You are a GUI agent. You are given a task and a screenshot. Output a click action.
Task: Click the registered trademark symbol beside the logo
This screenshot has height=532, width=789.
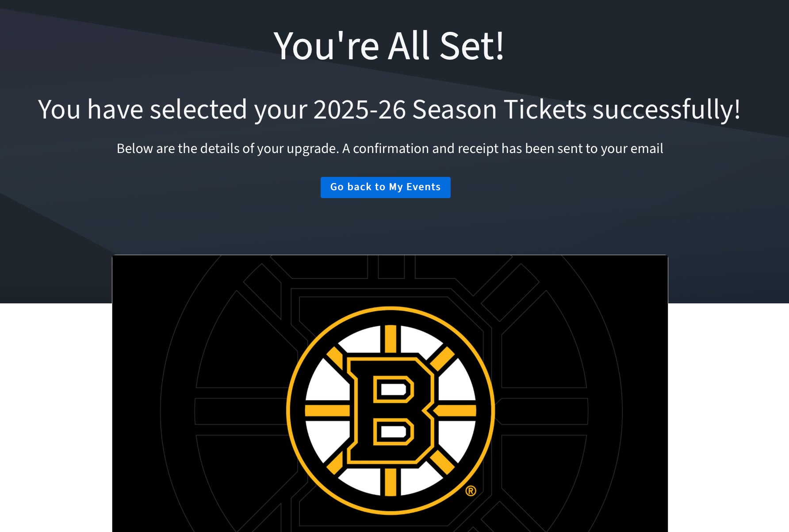(471, 491)
